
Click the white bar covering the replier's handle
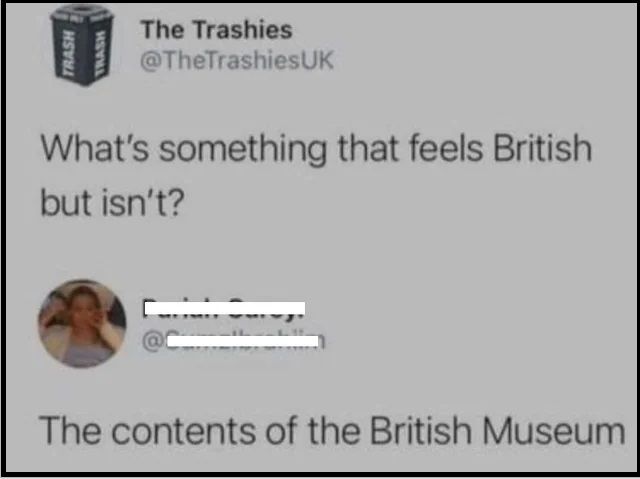243,341
